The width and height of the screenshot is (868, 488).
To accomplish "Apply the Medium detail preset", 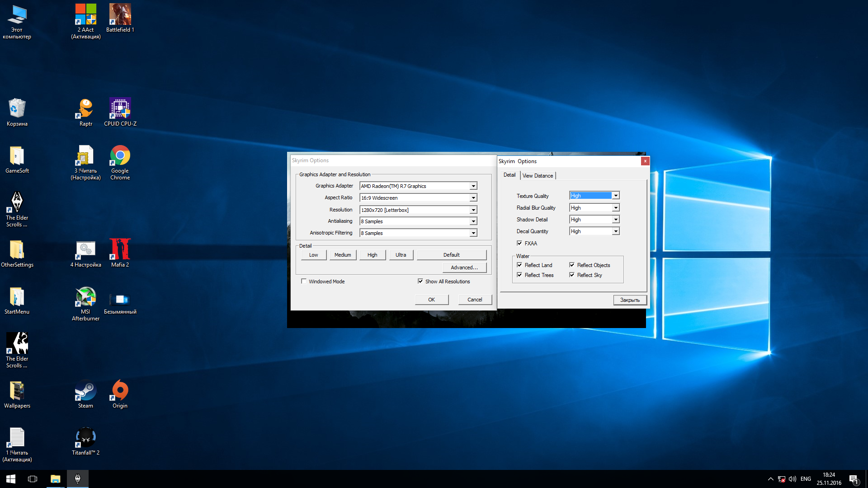I will [x=343, y=255].
